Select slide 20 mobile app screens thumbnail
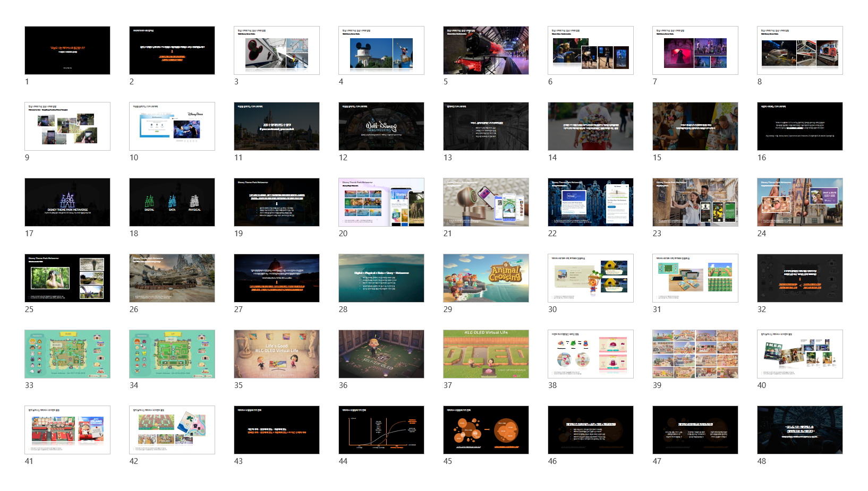The width and height of the screenshot is (868, 491). click(x=381, y=202)
